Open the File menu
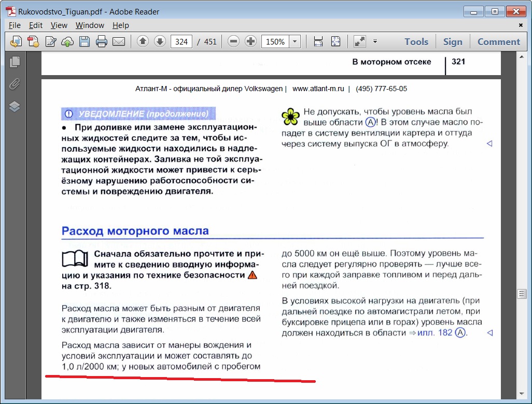The image size is (532, 404). point(15,25)
